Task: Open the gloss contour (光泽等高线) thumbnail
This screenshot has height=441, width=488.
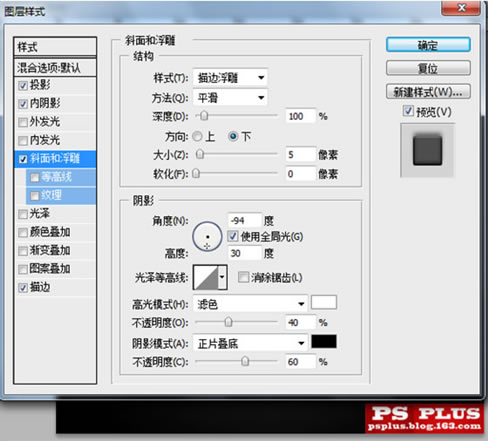Action: [x=206, y=277]
